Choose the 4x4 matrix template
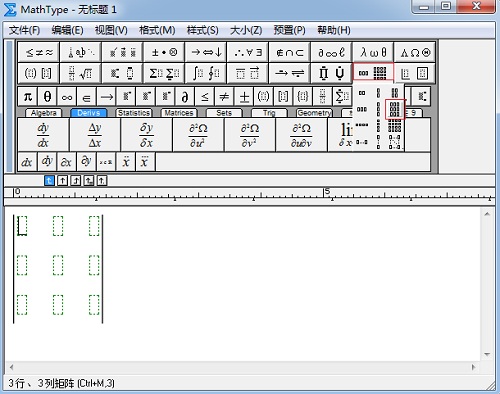500x394 pixels. pos(395,126)
